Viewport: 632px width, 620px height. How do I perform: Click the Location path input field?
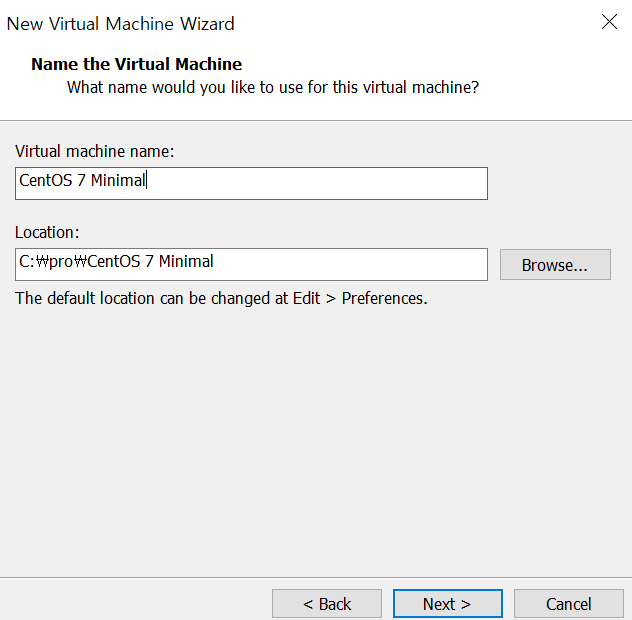(251, 264)
